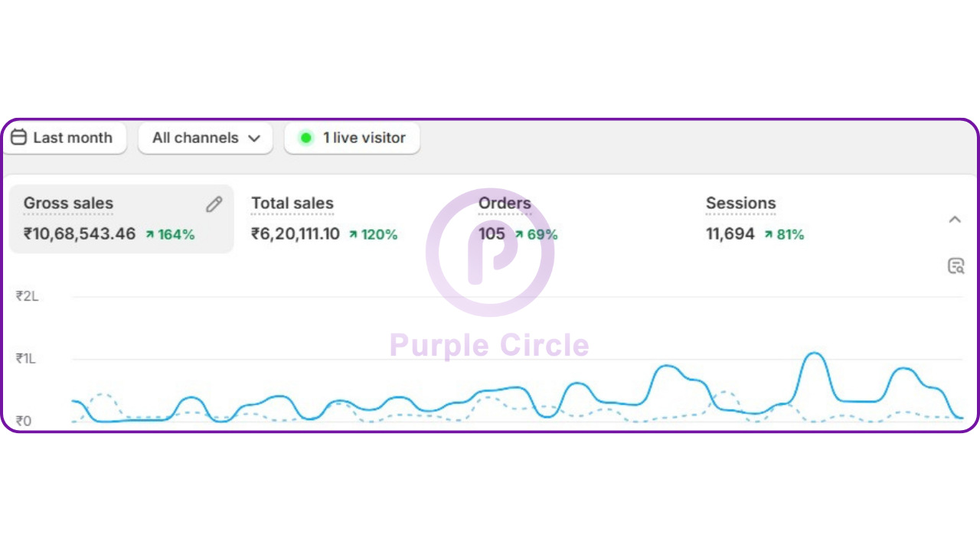Click the ₹2L y-axis label
The height and width of the screenshot is (551, 980).
pyautogui.click(x=28, y=296)
